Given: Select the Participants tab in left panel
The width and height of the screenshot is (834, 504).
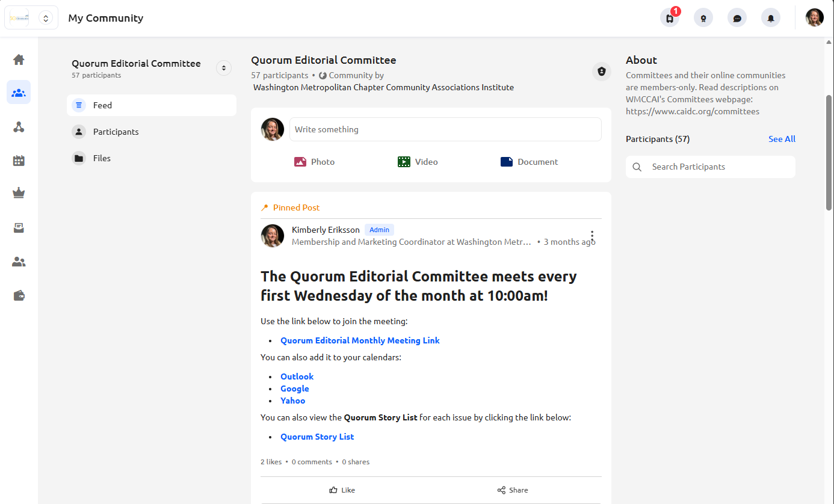Looking at the screenshot, I should tap(152, 132).
